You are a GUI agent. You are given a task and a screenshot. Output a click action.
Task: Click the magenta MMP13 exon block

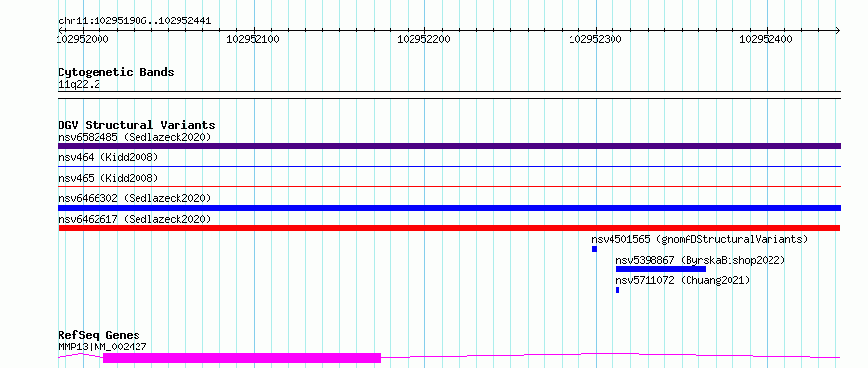click(243, 358)
